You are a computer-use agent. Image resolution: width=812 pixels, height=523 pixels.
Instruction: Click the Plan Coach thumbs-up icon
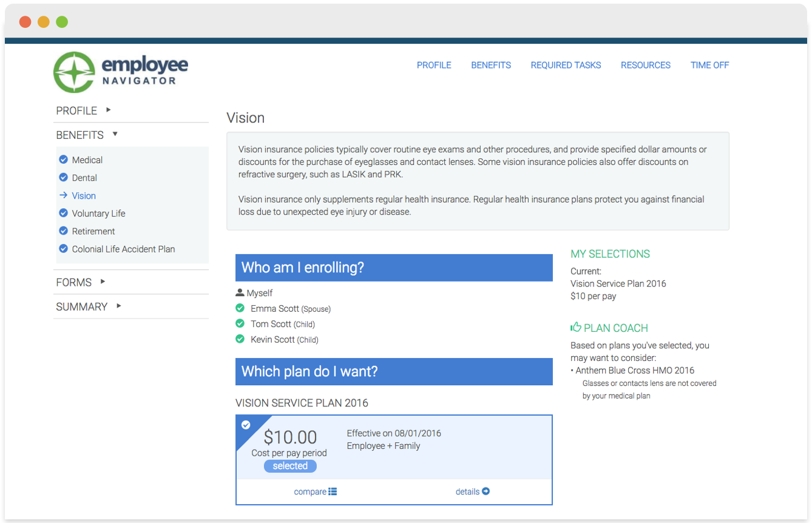pos(575,326)
